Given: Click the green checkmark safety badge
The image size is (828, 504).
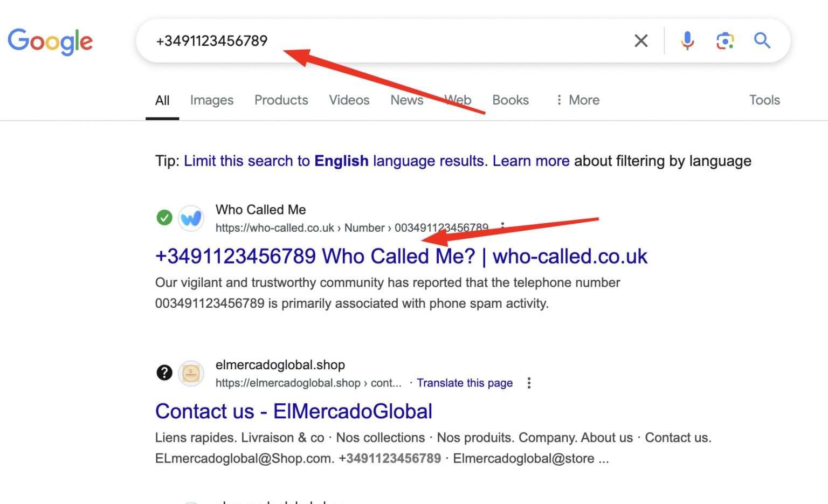Looking at the screenshot, I should pyautogui.click(x=164, y=218).
